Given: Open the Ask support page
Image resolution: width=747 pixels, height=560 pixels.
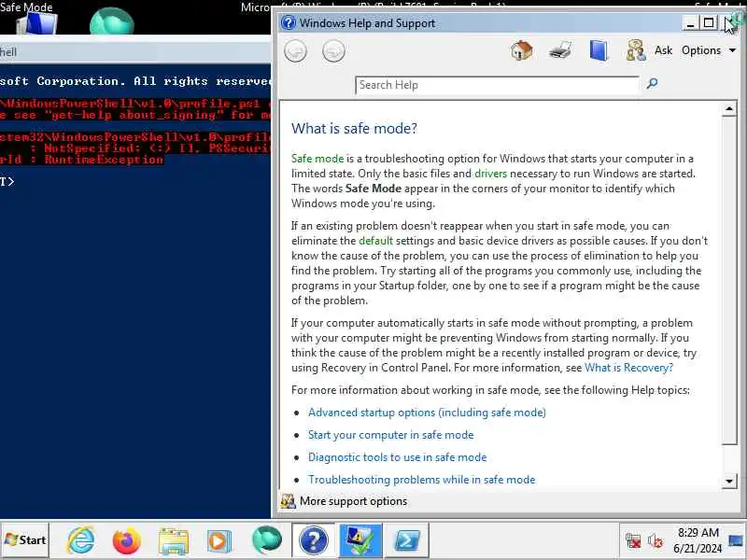Looking at the screenshot, I should click(663, 50).
